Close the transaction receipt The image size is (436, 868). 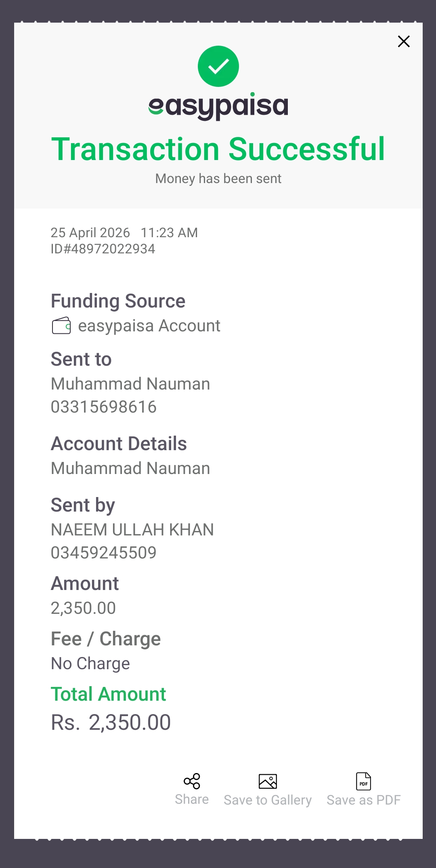(404, 41)
